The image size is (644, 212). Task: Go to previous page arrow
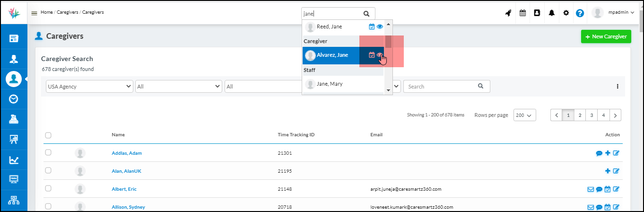click(557, 115)
